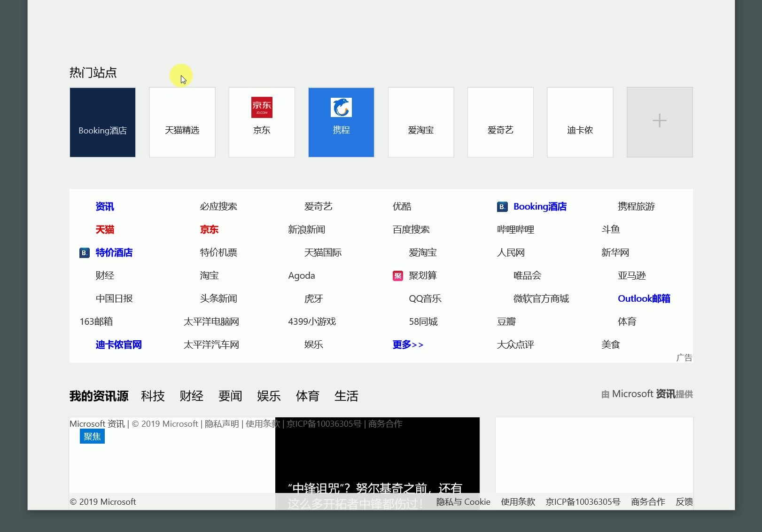The image size is (762, 532).
Task: Open 新华网 link
Action: tap(615, 252)
